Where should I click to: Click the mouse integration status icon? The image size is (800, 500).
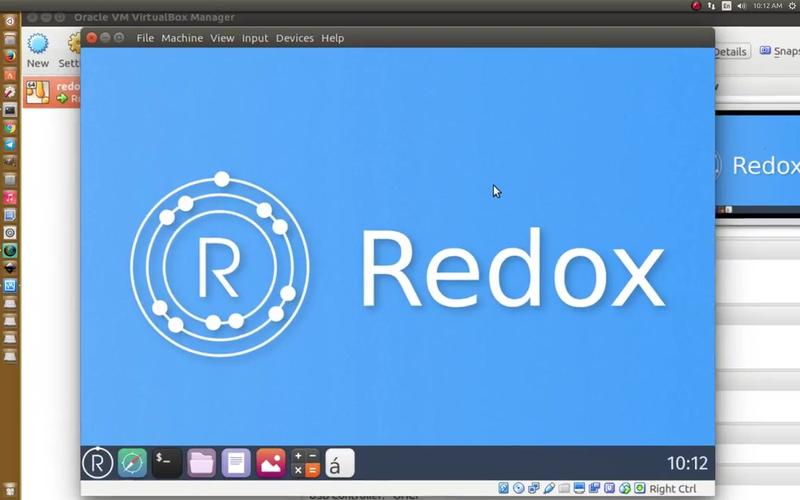[x=624, y=488]
